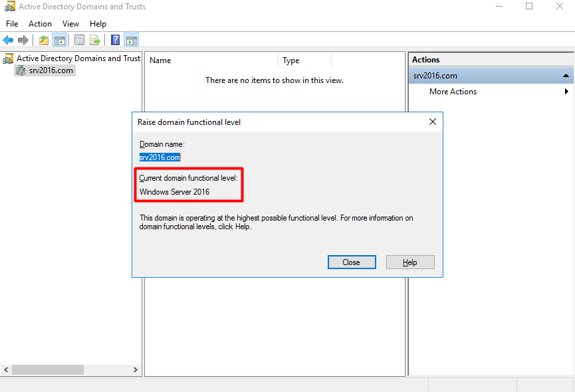Click the left scroll arrow of tree scrollbar
The image size is (575, 392).
click(6, 369)
